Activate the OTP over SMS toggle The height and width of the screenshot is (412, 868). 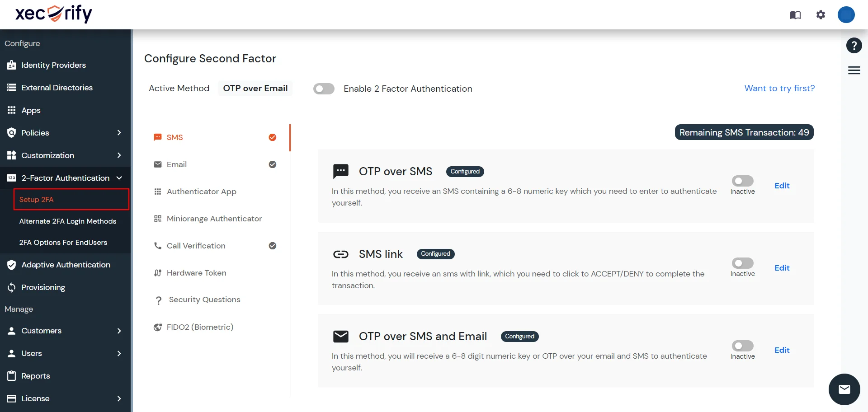pyautogui.click(x=742, y=181)
